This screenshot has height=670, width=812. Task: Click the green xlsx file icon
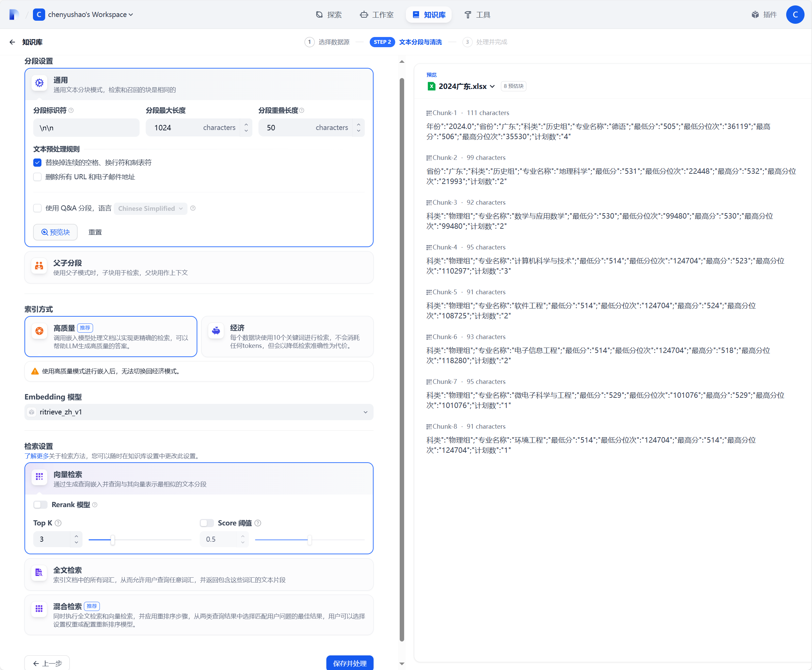431,87
